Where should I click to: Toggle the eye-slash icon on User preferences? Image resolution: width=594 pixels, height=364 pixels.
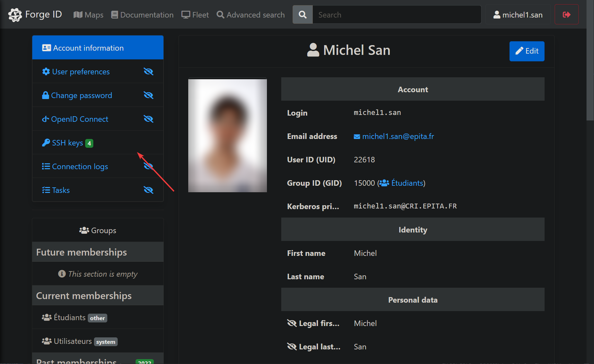pos(149,72)
